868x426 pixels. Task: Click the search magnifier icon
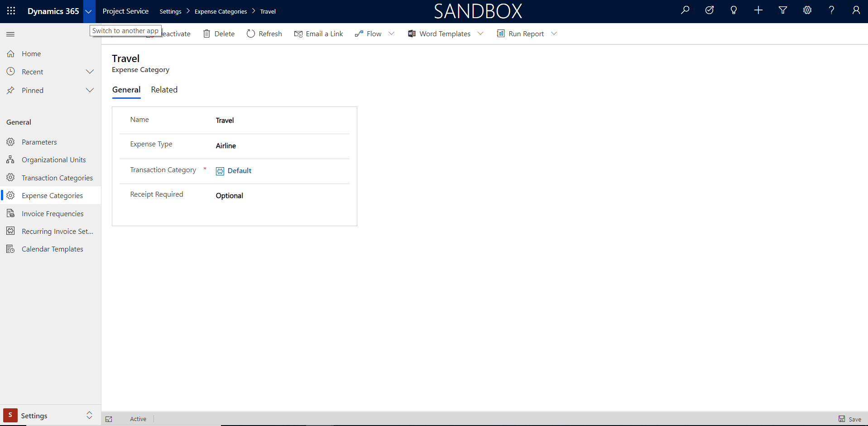pos(685,10)
